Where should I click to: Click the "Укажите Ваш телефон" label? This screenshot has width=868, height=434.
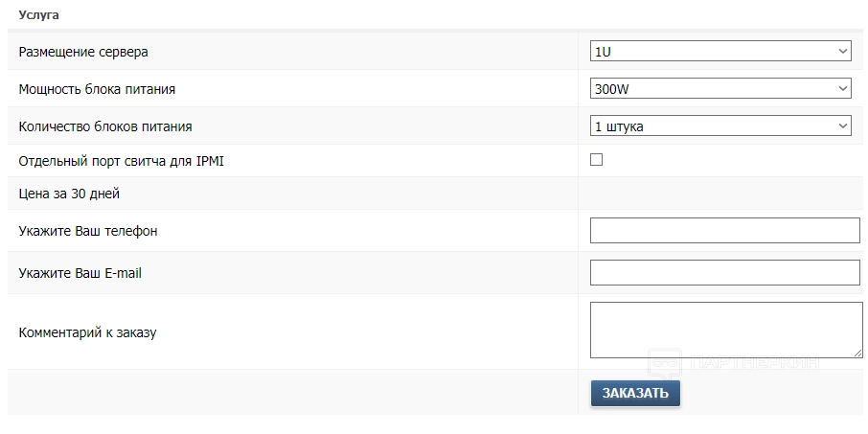click(x=88, y=231)
